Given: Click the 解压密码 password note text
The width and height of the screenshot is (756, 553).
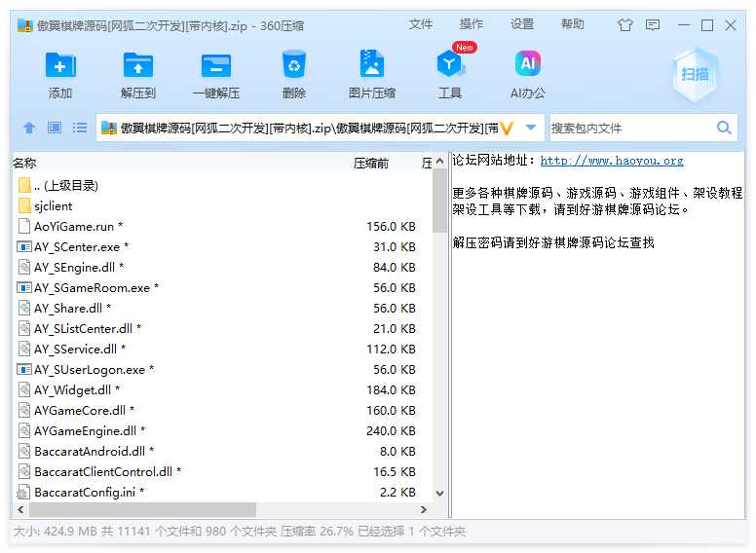Looking at the screenshot, I should coord(553,242).
